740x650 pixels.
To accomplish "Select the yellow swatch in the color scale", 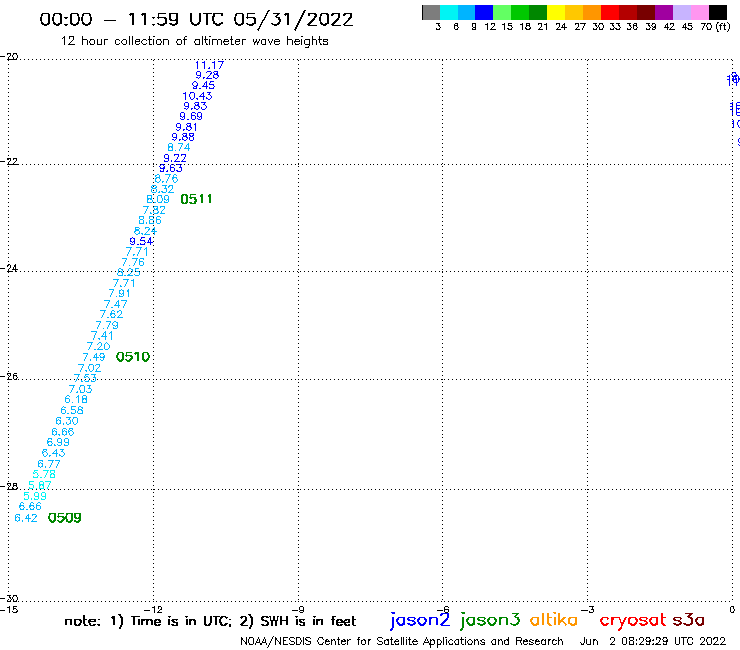I will pyautogui.click(x=556, y=12).
